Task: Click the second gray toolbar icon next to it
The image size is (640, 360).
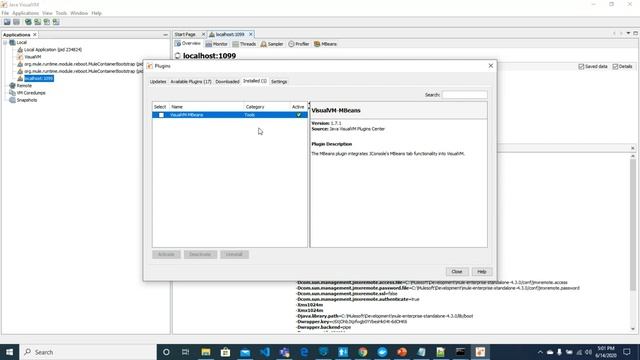Action: 16,22
